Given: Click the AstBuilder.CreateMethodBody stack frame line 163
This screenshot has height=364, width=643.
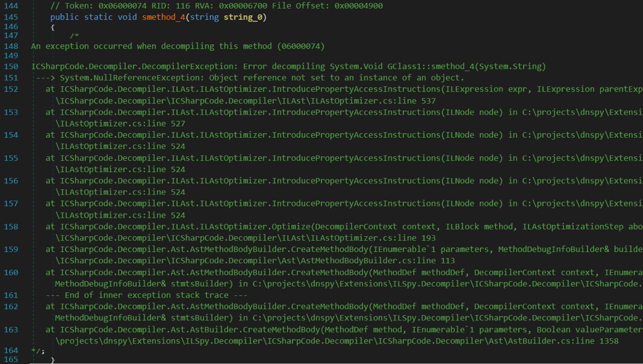Looking at the screenshot, I should pyautogui.click(x=344, y=330).
